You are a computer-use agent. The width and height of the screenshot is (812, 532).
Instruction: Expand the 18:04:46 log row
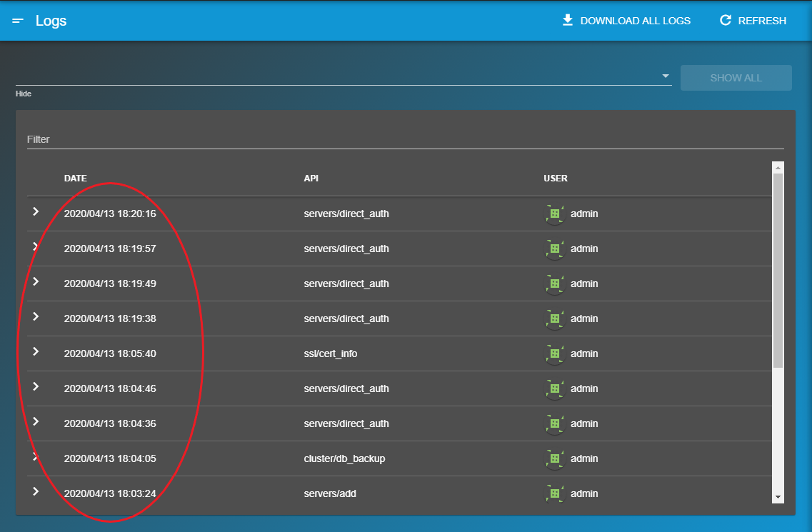click(x=36, y=386)
